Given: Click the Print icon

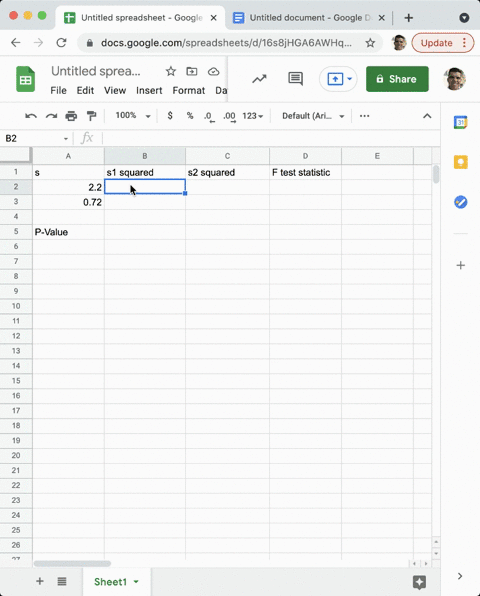Looking at the screenshot, I should coord(71,116).
